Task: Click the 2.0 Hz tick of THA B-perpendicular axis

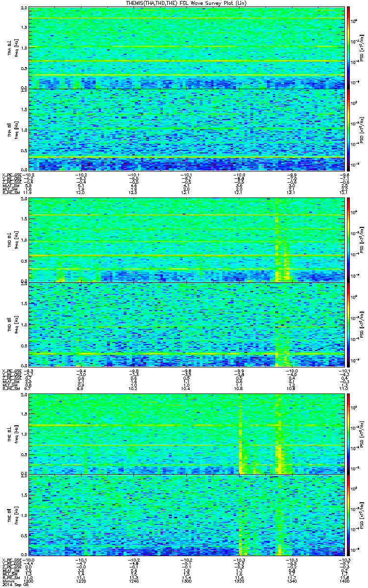Action: pos(24,9)
